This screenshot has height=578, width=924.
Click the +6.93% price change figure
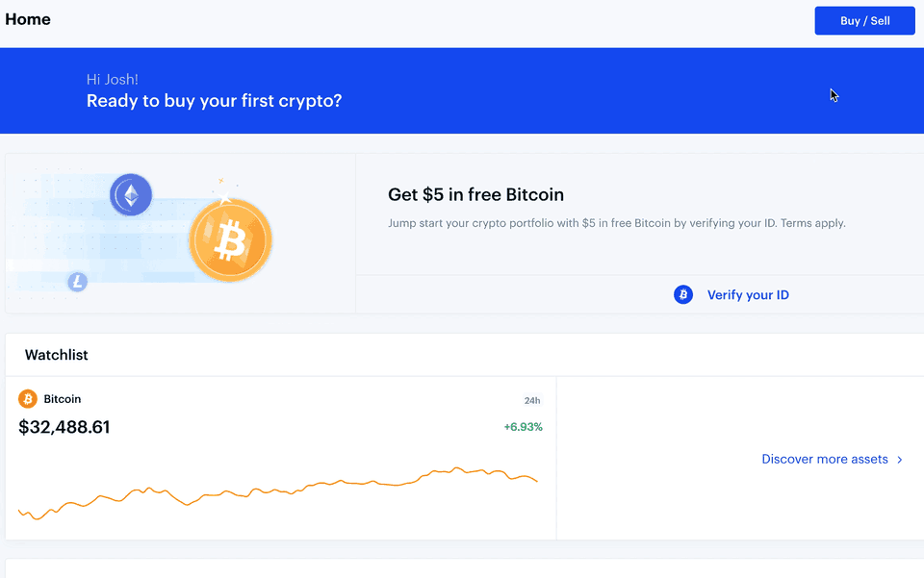point(523,427)
